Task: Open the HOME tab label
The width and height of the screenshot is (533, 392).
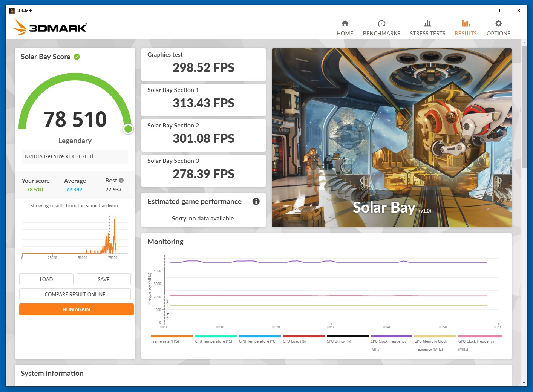Action: (345, 33)
